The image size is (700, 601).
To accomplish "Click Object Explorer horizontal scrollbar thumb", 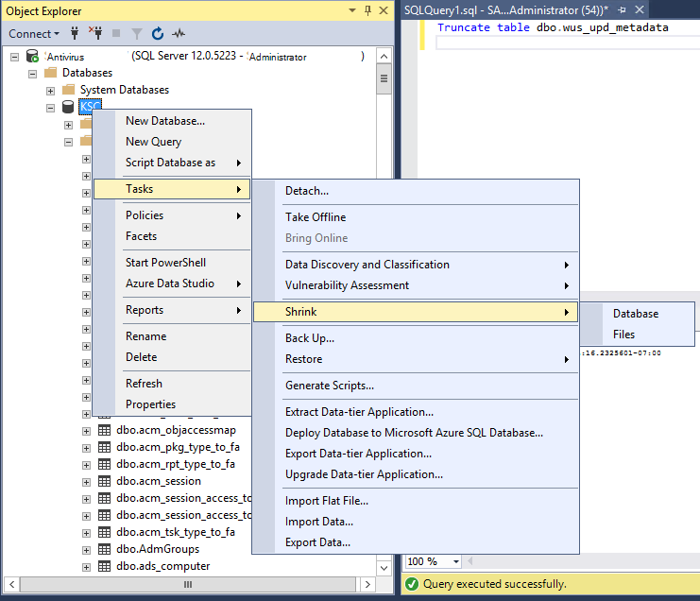I will [188, 584].
